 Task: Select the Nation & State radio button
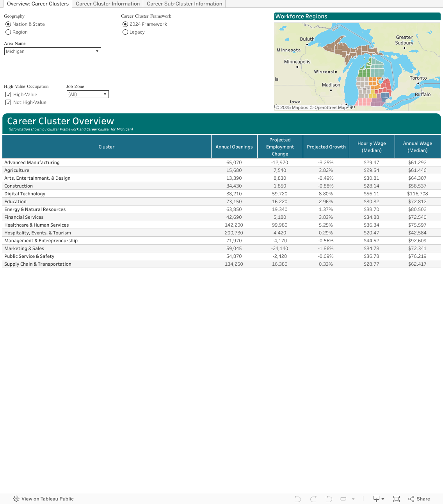(8, 24)
